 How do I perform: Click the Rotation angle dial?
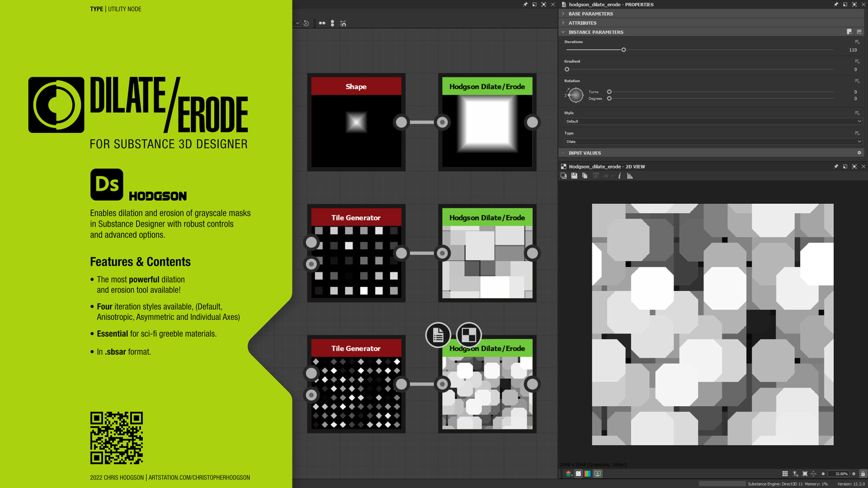click(576, 95)
